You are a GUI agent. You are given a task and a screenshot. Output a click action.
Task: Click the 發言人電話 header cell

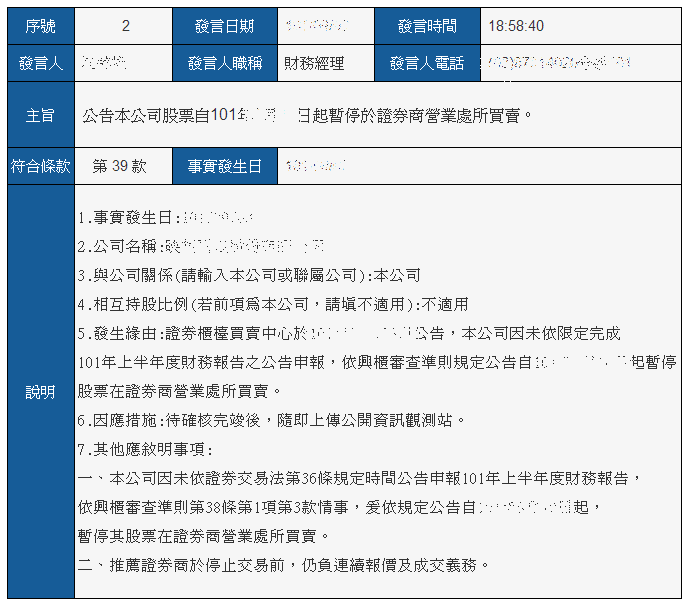427,63
